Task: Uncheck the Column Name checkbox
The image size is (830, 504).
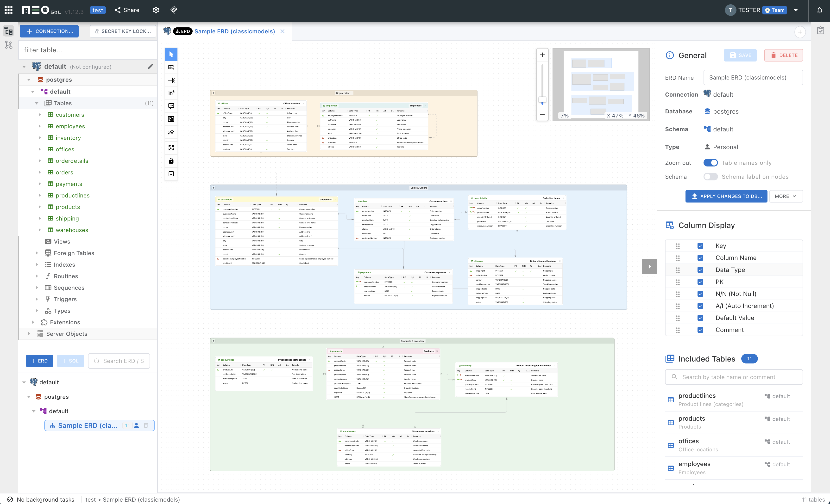Action: pos(700,258)
